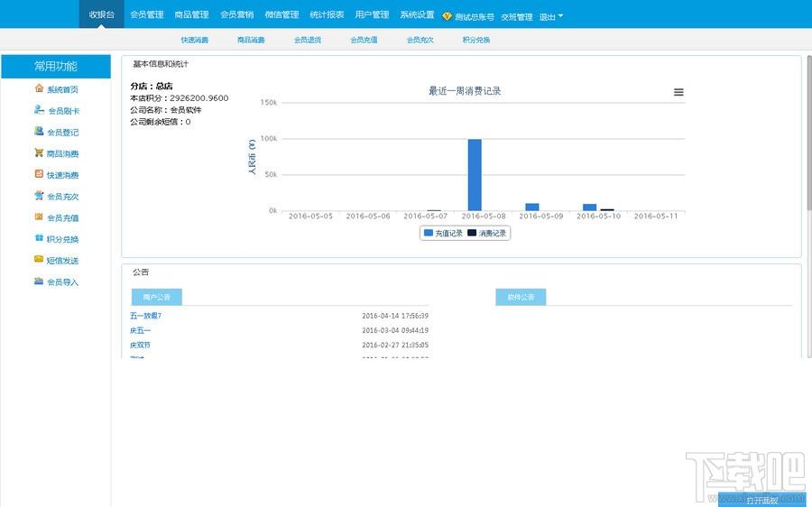
Task: Click the shopping cart icon for 商品消费
Action: pos(39,152)
